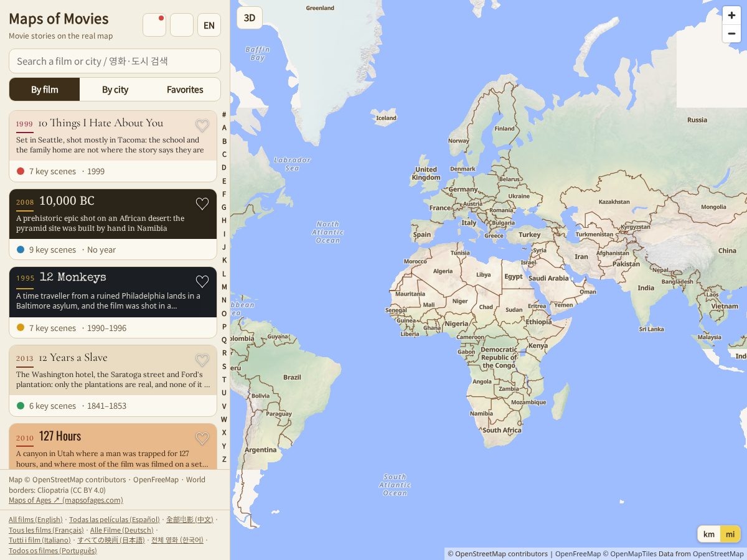This screenshot has height=560, width=747.
Task: Select the 127 Hours film title
Action: coord(60,436)
